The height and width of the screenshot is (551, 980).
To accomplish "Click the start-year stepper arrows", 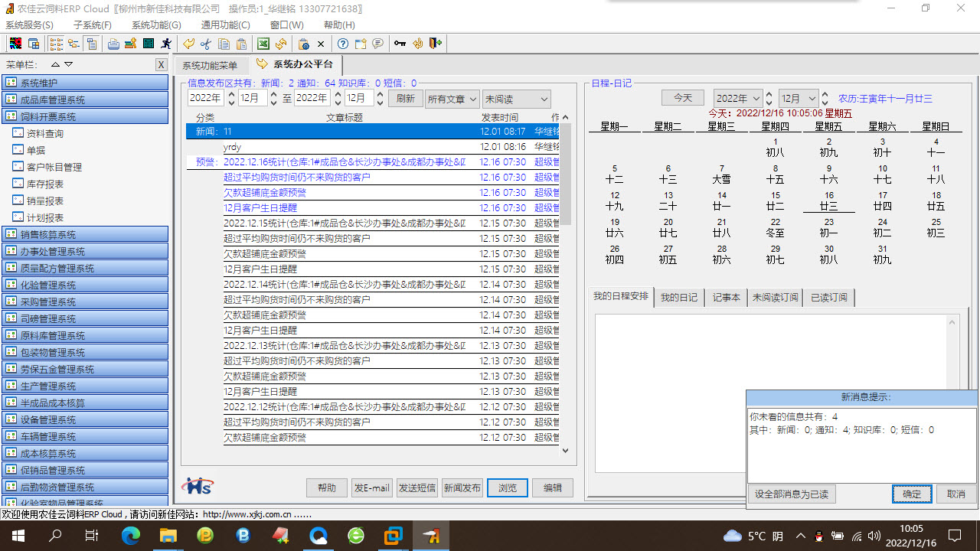I will pyautogui.click(x=230, y=98).
